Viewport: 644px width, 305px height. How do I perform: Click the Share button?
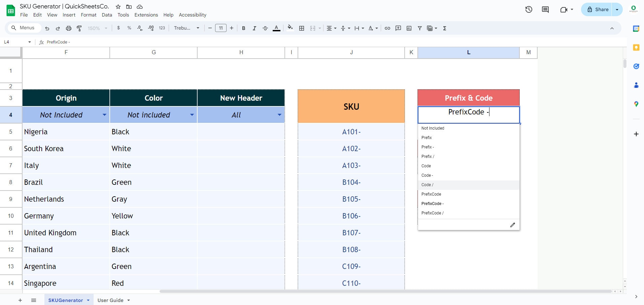[601, 9]
